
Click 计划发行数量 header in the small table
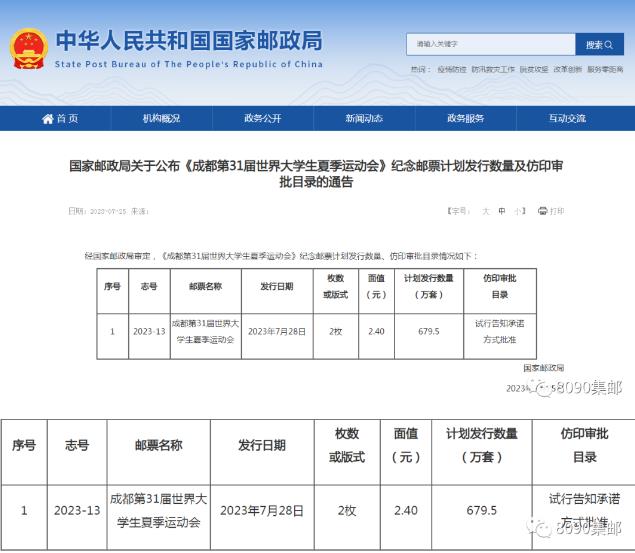tap(429, 287)
